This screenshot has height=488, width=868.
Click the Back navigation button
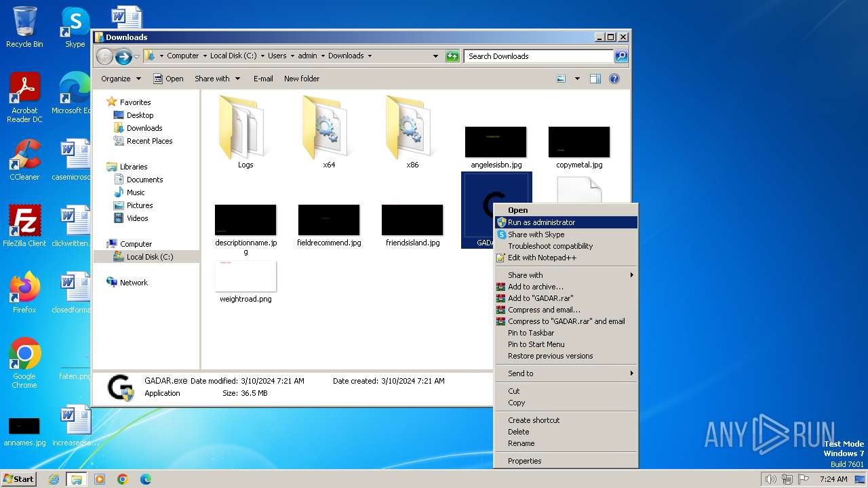(104, 56)
